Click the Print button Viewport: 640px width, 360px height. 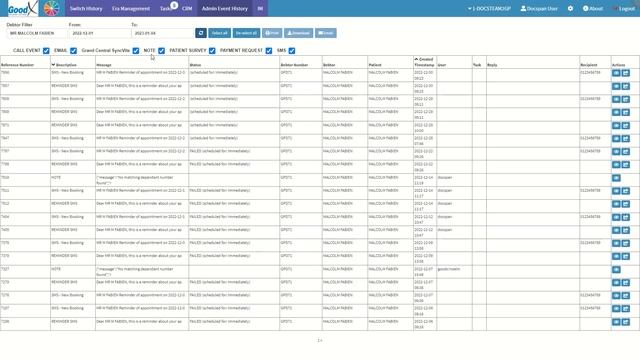pyautogui.click(x=272, y=33)
